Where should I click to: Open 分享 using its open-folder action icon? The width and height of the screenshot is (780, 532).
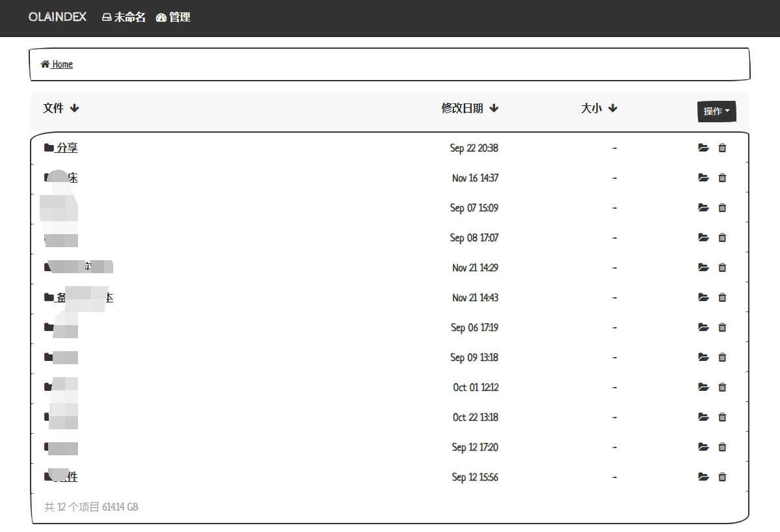tap(703, 148)
